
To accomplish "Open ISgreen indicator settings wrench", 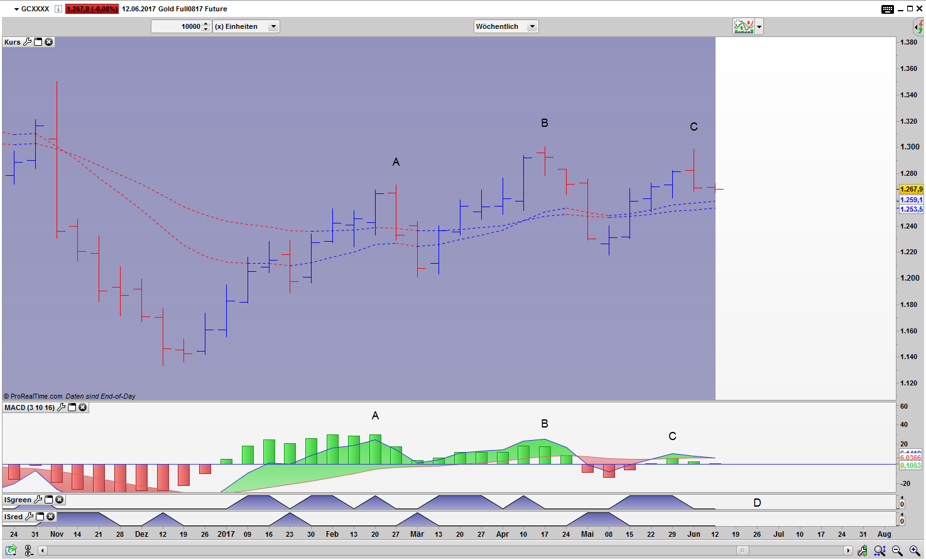I will tap(38, 500).
